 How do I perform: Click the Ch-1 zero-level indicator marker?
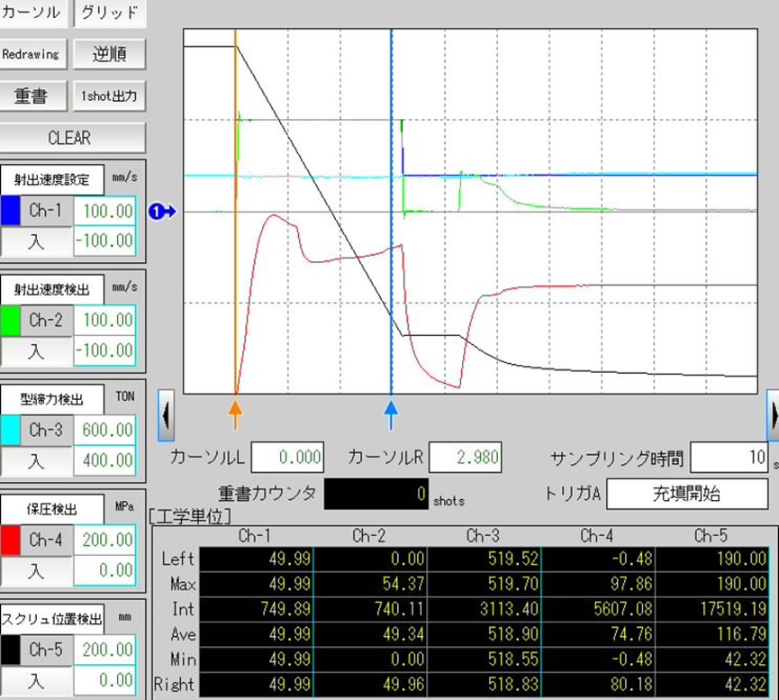tap(162, 212)
